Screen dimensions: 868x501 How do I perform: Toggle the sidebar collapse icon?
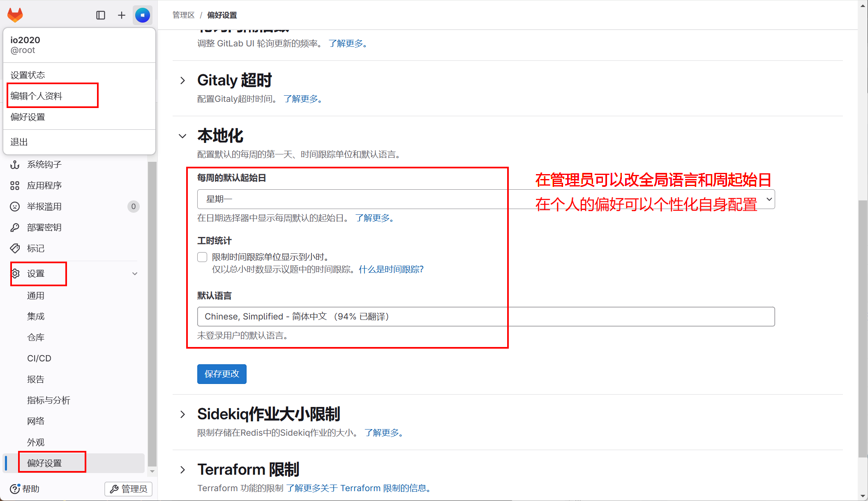tap(101, 15)
